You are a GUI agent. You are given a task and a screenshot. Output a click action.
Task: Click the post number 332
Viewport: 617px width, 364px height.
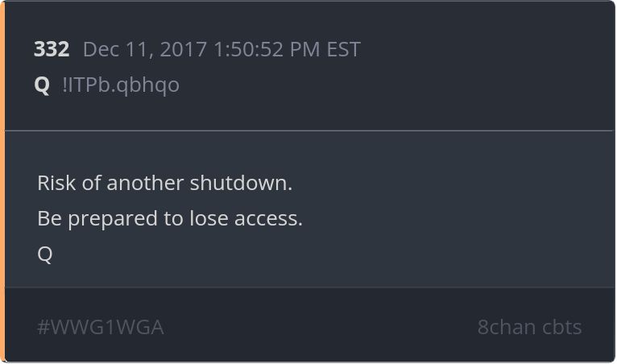coord(52,50)
